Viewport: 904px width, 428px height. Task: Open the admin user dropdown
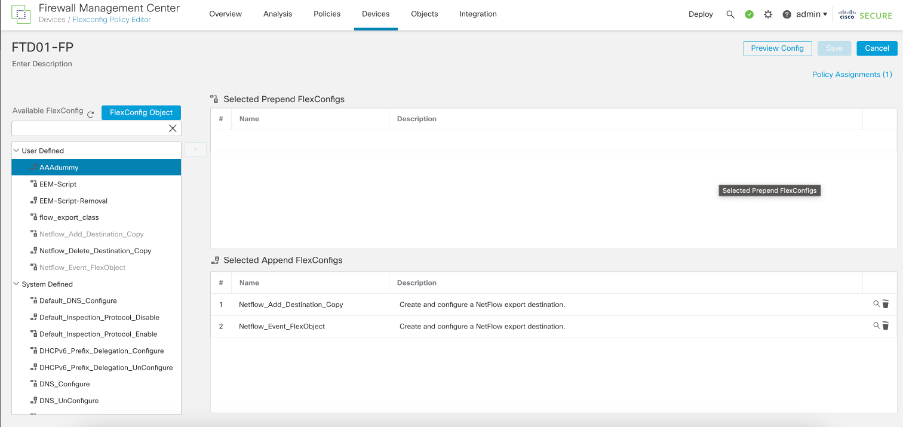click(811, 14)
